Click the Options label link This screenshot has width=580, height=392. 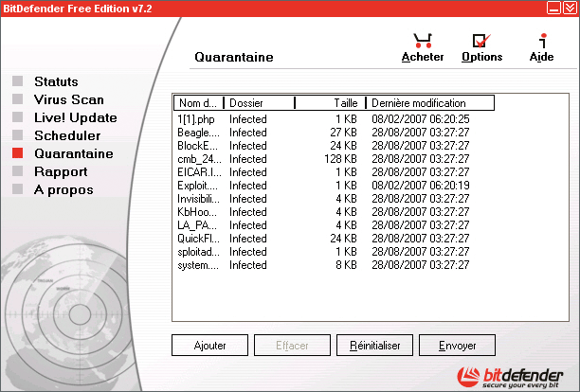pyautogui.click(x=482, y=57)
